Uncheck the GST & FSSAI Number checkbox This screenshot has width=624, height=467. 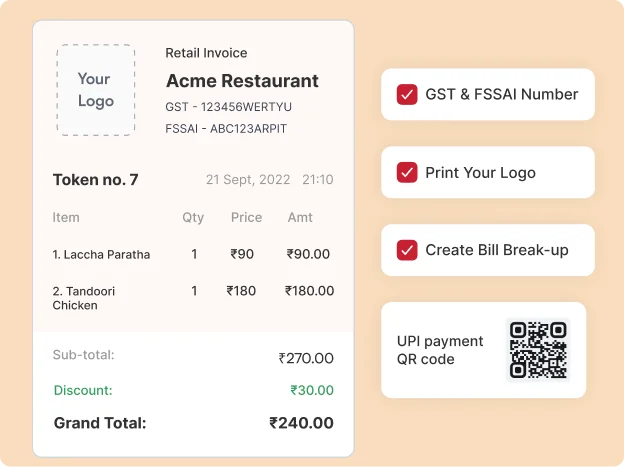point(407,94)
